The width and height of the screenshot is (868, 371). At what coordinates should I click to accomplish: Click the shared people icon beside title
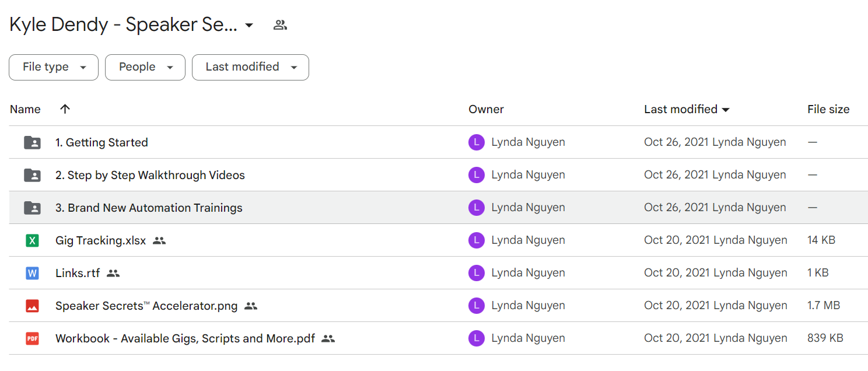tap(281, 25)
